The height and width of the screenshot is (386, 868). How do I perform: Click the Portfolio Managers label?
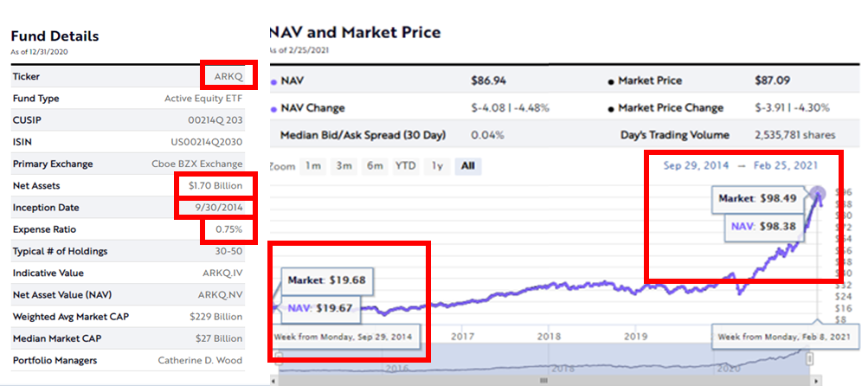(x=55, y=361)
